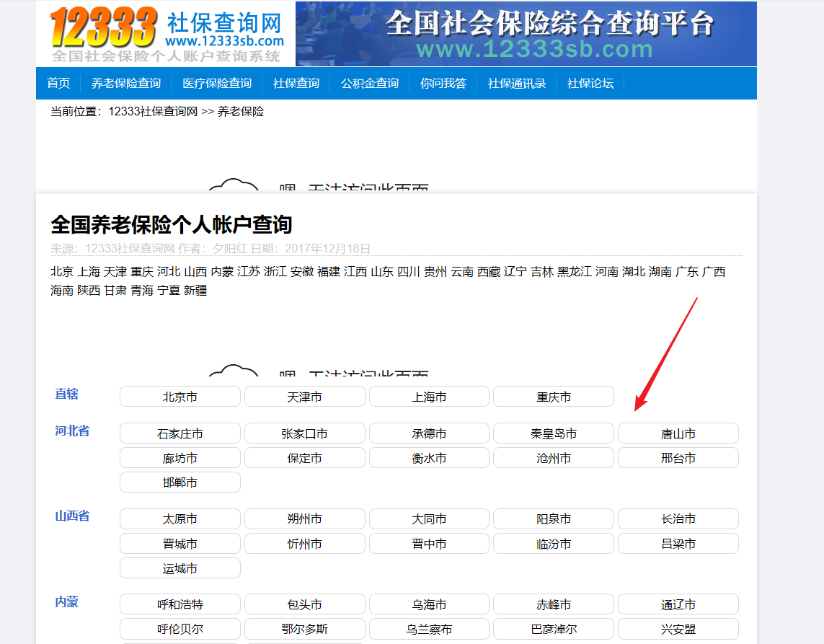
Task: Select the 石家庄市 button
Action: (180, 433)
